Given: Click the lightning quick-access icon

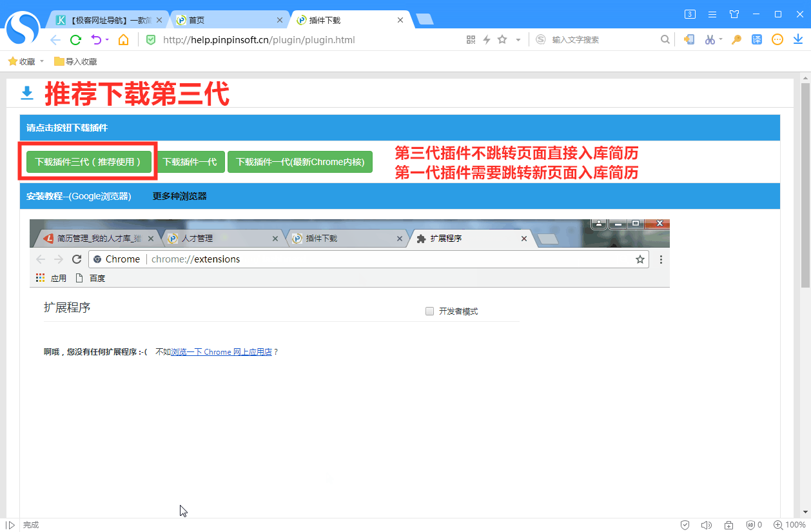Looking at the screenshot, I should 486,39.
